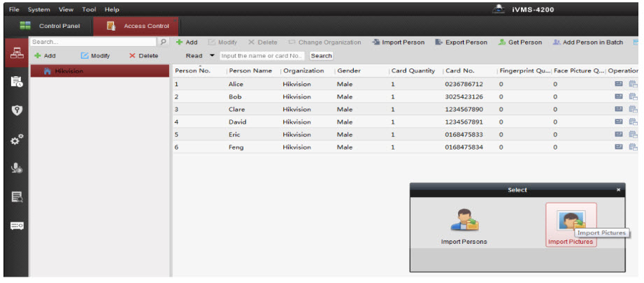Click the name or card number input field

[262, 56]
